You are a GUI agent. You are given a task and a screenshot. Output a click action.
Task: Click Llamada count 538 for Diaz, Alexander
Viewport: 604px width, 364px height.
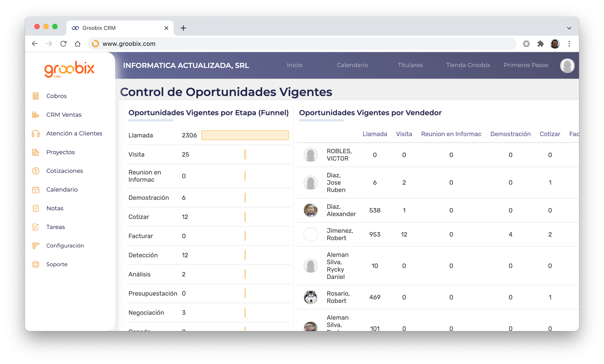tap(374, 210)
